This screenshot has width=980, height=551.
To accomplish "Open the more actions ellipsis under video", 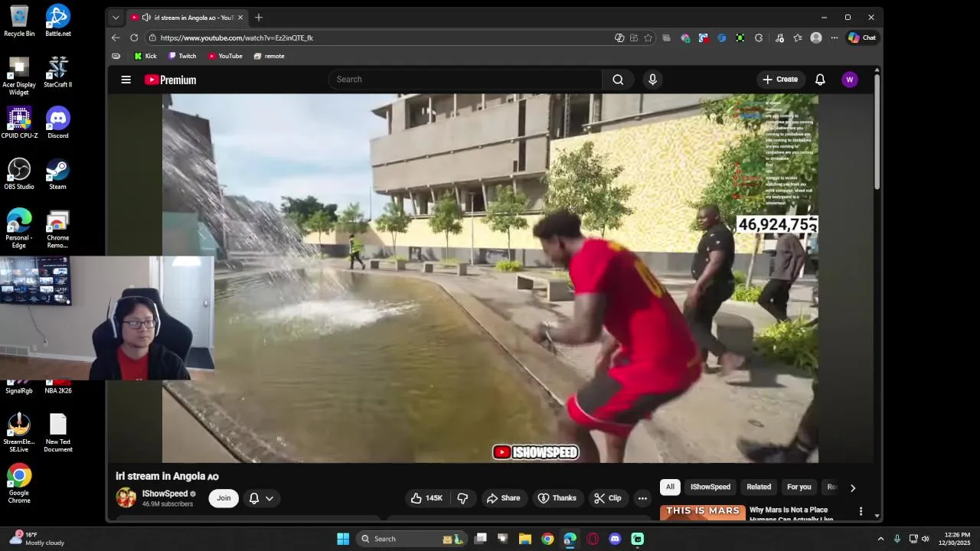I will (x=642, y=498).
